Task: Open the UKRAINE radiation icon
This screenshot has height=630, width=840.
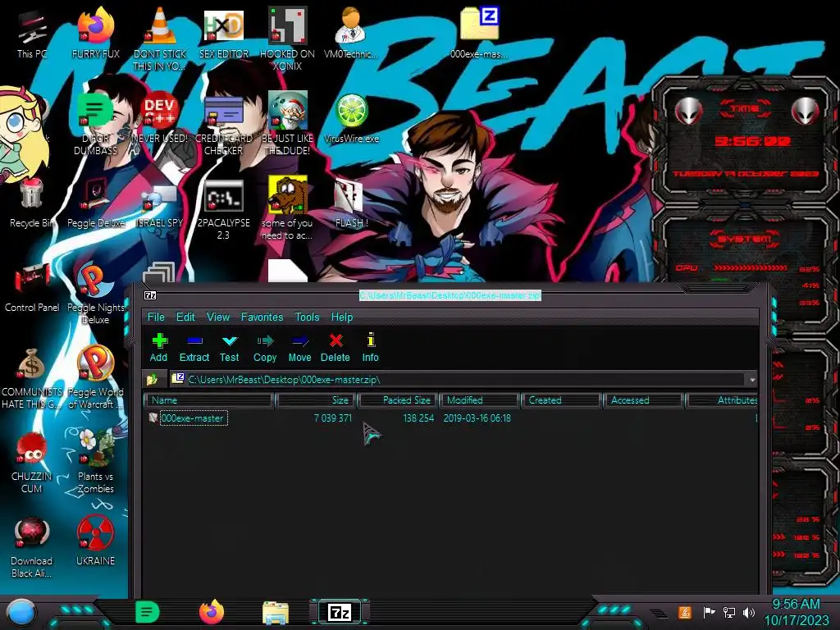Action: tap(96, 541)
